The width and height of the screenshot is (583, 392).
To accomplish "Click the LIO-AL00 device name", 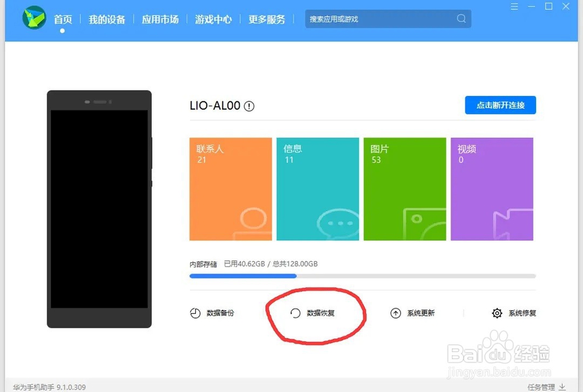I will [215, 105].
